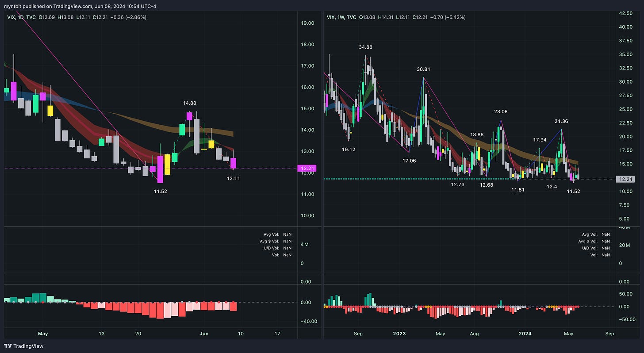This screenshot has width=644, height=353.
Task: Click the 11.52 low label on the daily chart
Action: point(160,191)
